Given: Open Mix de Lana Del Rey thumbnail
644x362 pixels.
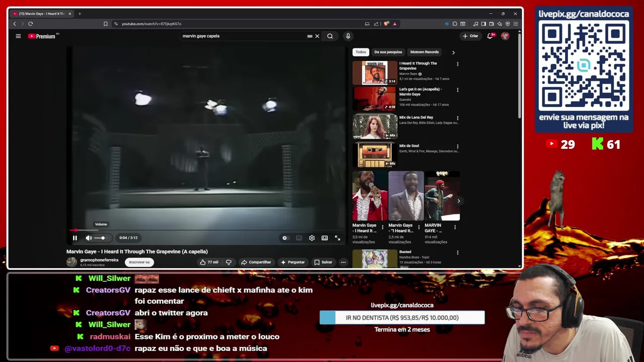Looking at the screenshot, I should point(375,126).
